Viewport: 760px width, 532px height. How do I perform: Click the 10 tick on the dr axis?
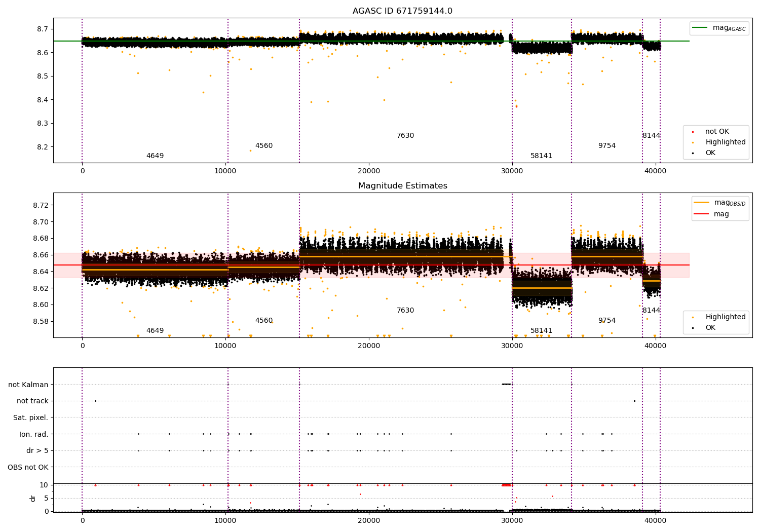[44, 485]
